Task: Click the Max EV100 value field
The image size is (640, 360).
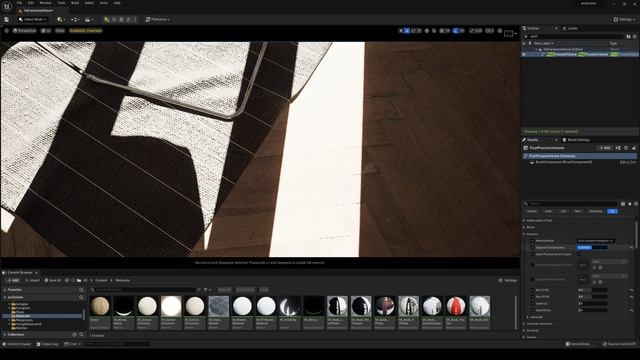Action: (592, 297)
